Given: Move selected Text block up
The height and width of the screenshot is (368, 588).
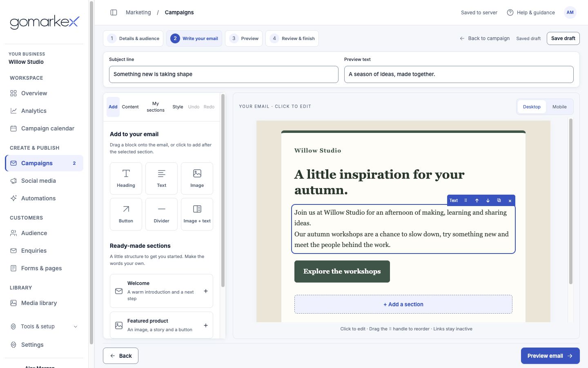Looking at the screenshot, I should 477,200.
